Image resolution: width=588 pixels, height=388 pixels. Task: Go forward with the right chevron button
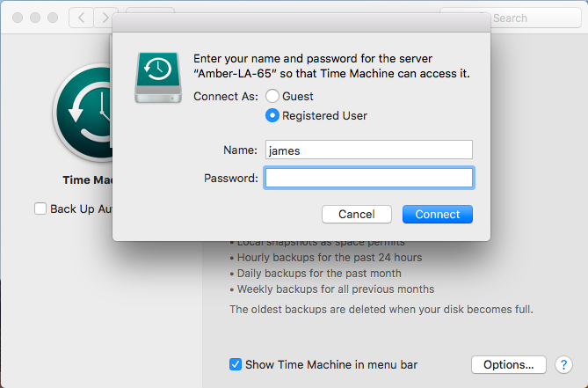105,18
